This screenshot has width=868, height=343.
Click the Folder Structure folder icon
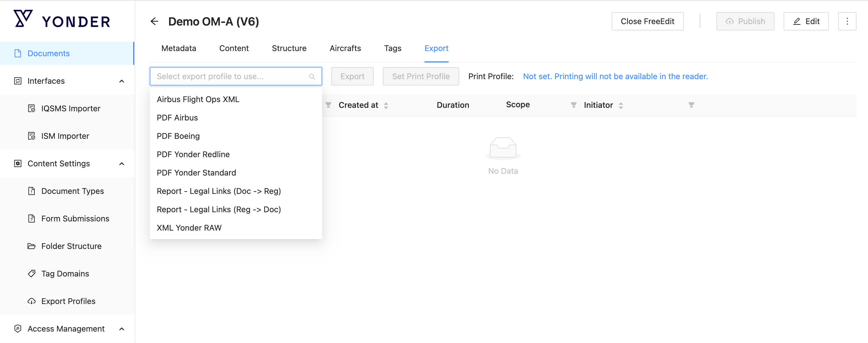(31, 246)
